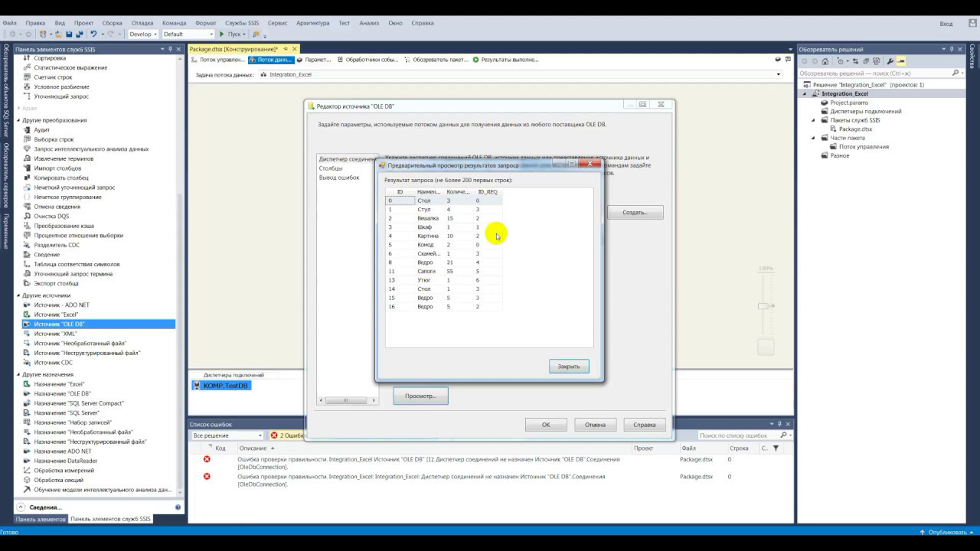The width and height of the screenshot is (980, 551).
Task: Click Просмотр button in OLE DB editor
Action: click(420, 396)
